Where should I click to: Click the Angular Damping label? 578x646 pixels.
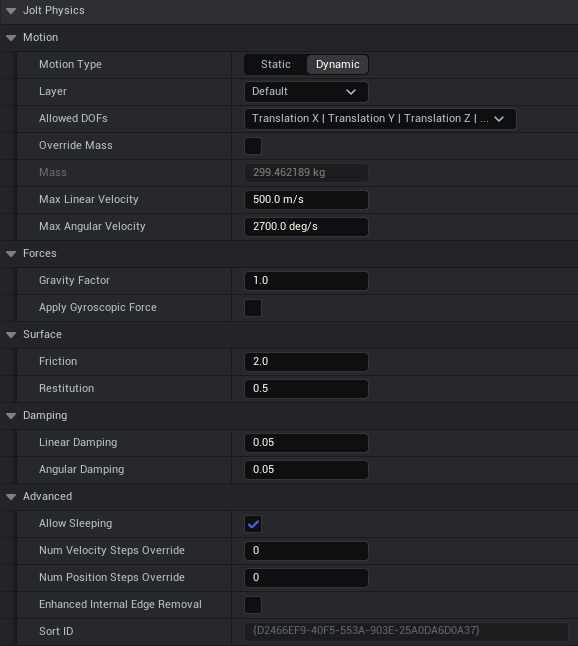(81, 470)
